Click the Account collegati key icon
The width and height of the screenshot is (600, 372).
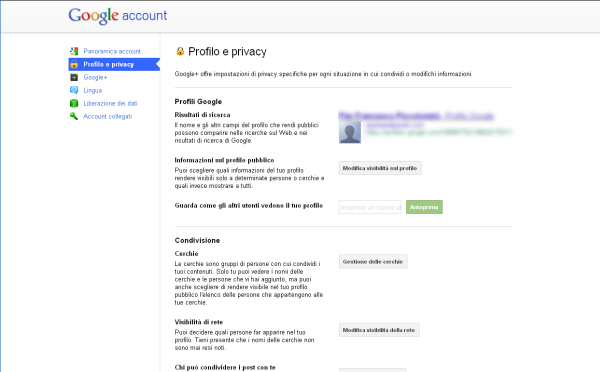(74, 116)
